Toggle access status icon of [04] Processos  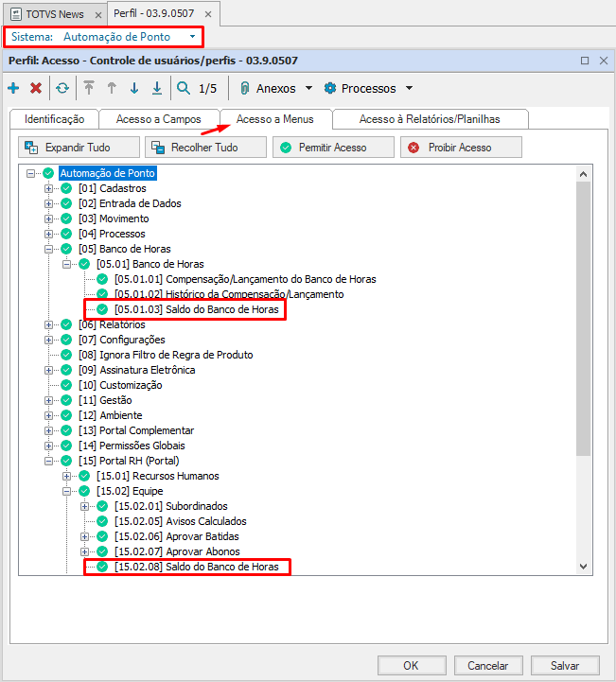pos(66,234)
